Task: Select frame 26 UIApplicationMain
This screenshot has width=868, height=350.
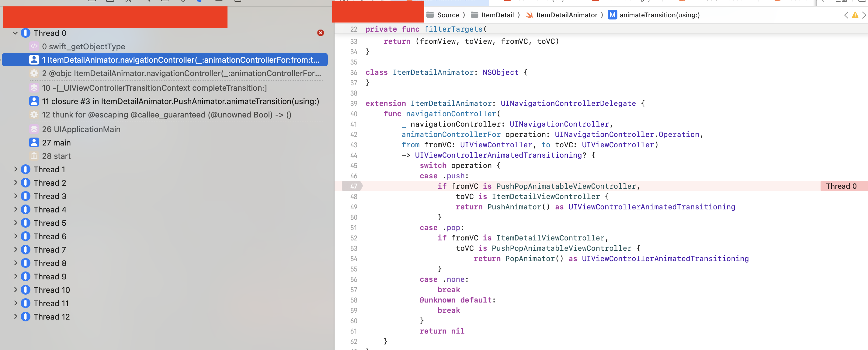Action: click(x=165, y=129)
